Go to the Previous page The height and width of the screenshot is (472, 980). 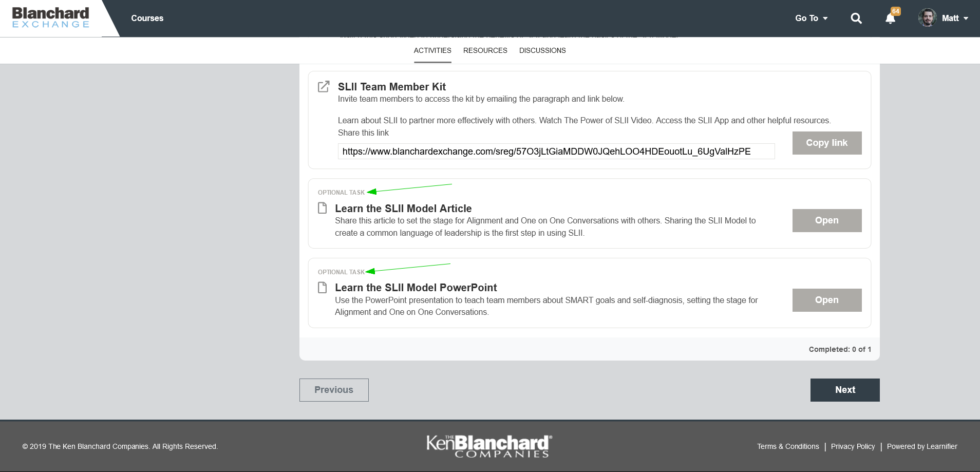coord(334,390)
